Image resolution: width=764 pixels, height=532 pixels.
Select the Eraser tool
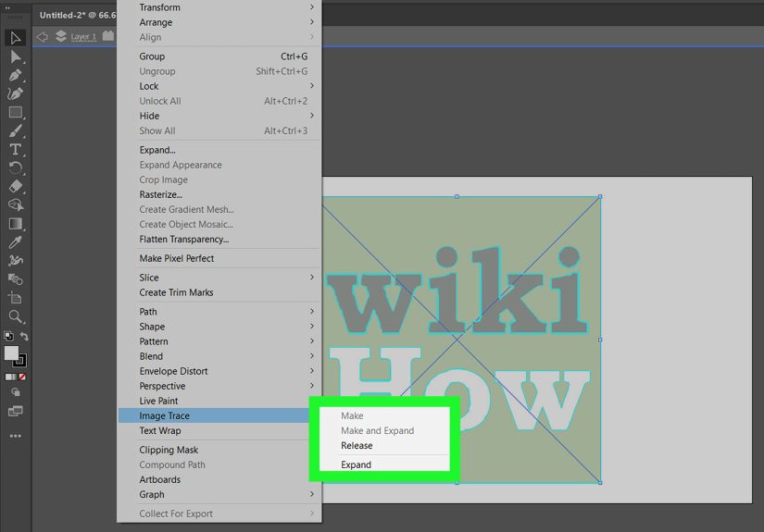(x=16, y=186)
